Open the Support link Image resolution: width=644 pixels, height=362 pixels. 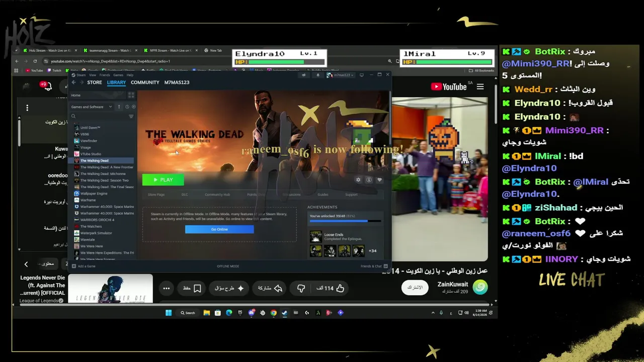tap(351, 195)
